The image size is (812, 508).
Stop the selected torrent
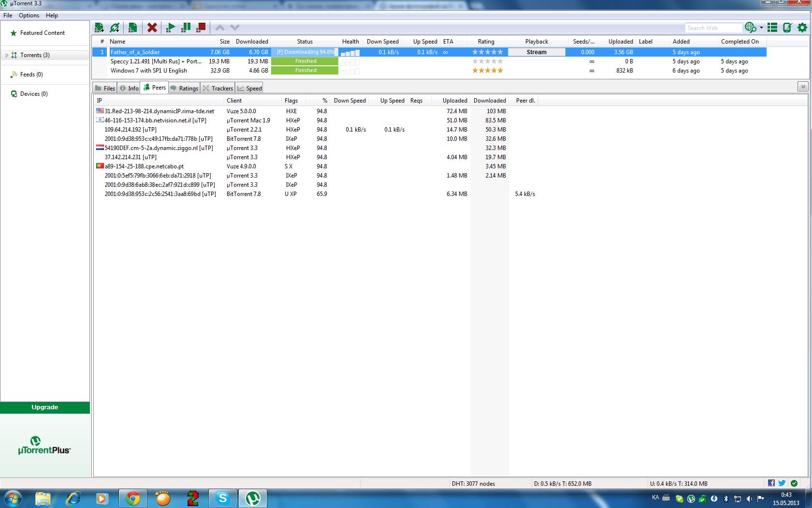(201, 28)
